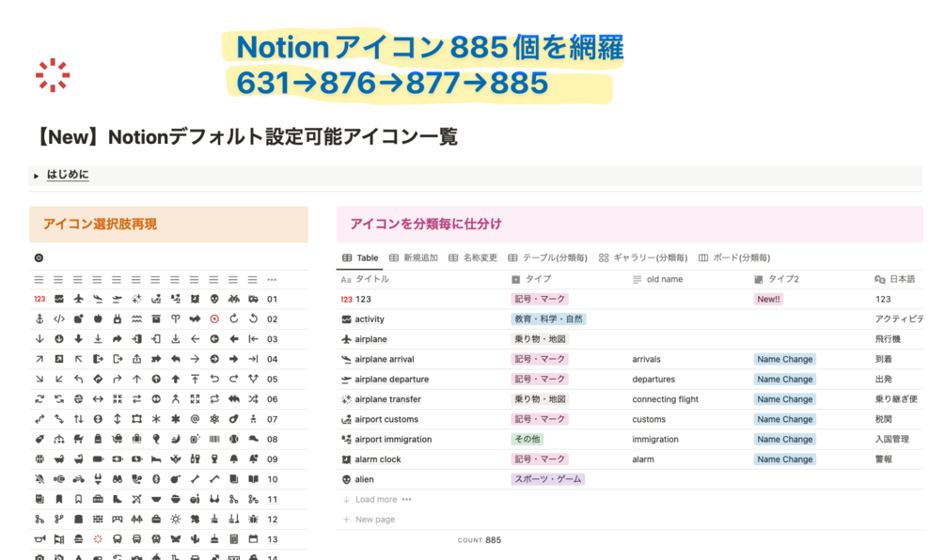Click the shuffle arrows icon in row 06
Image resolution: width=945 pixels, height=560 pixels.
[x=253, y=398]
